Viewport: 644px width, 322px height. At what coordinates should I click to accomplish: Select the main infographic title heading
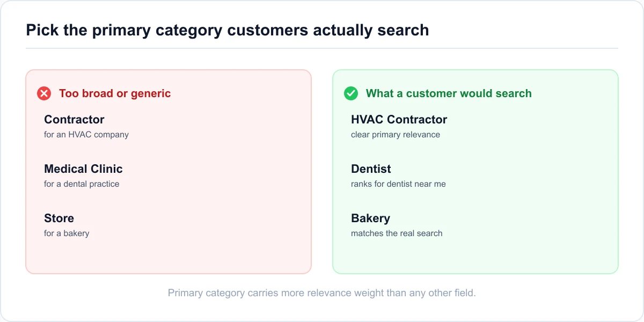pyautogui.click(x=228, y=30)
